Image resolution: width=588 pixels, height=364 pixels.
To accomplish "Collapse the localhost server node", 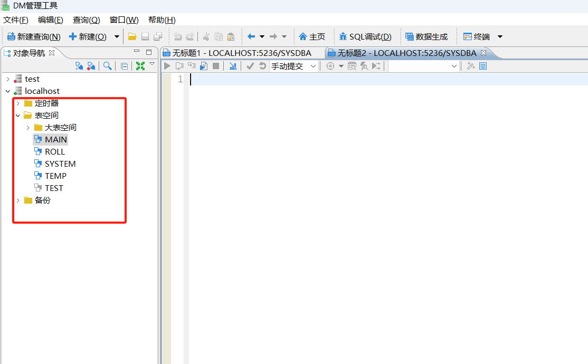I will point(8,91).
